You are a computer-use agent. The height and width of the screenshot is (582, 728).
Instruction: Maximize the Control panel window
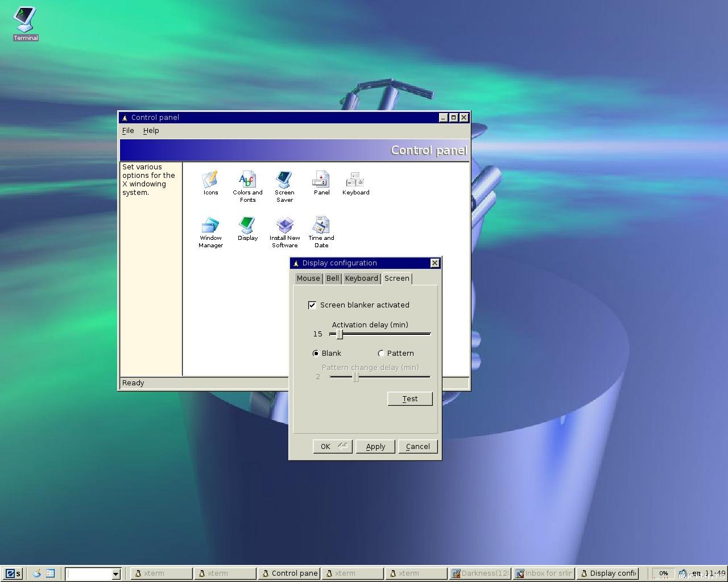pyautogui.click(x=453, y=118)
